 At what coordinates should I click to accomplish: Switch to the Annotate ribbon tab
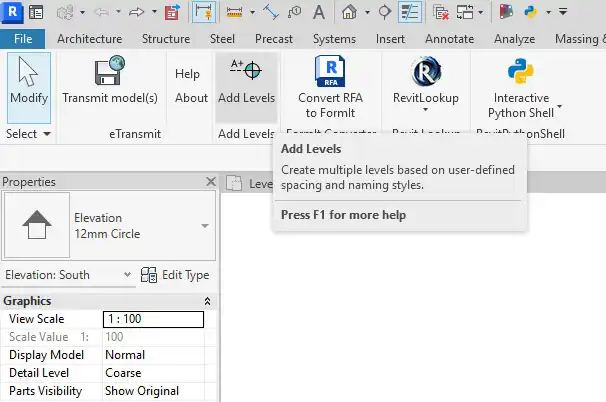449,39
